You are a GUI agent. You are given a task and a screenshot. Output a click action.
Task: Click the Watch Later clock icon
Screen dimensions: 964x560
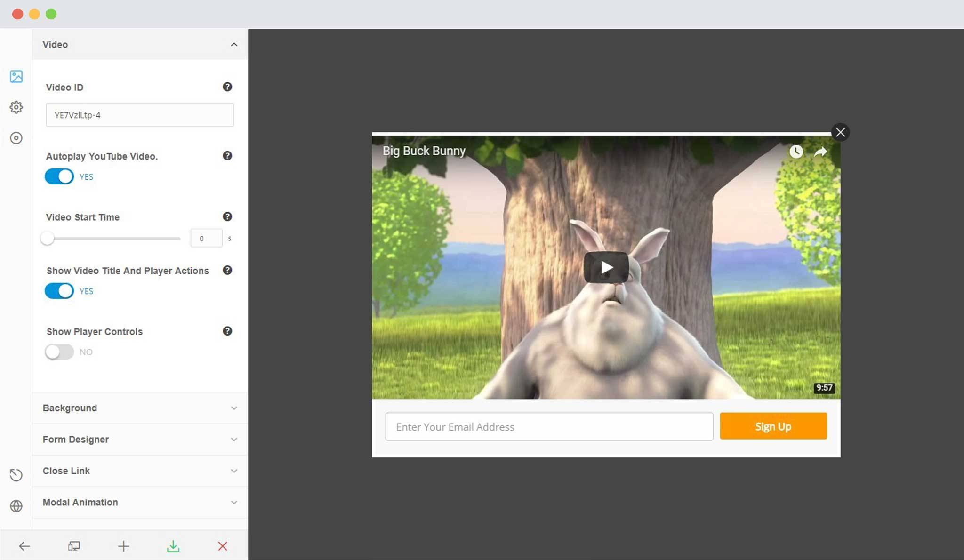(796, 152)
